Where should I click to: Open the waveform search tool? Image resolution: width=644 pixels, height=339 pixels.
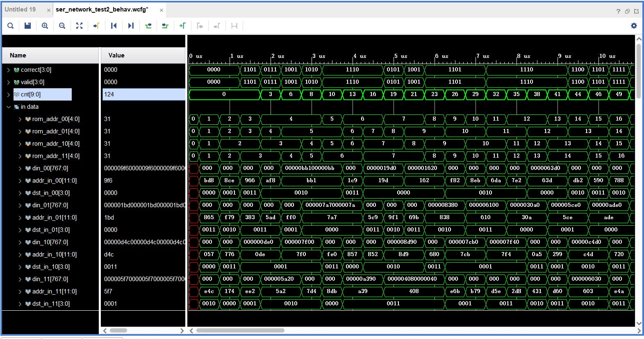tap(11, 26)
